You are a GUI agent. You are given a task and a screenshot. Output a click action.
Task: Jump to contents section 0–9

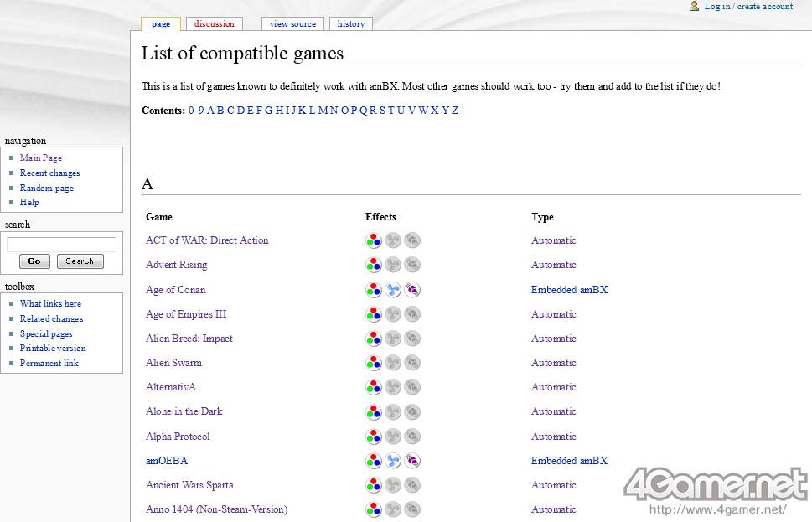click(196, 111)
